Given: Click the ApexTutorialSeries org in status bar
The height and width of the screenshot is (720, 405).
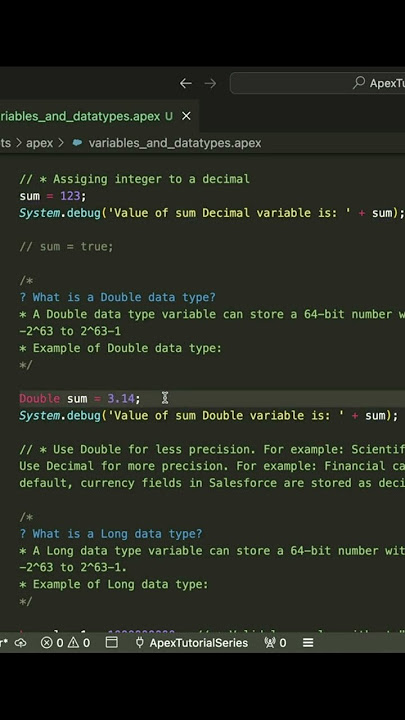Looking at the screenshot, I should (x=198, y=643).
